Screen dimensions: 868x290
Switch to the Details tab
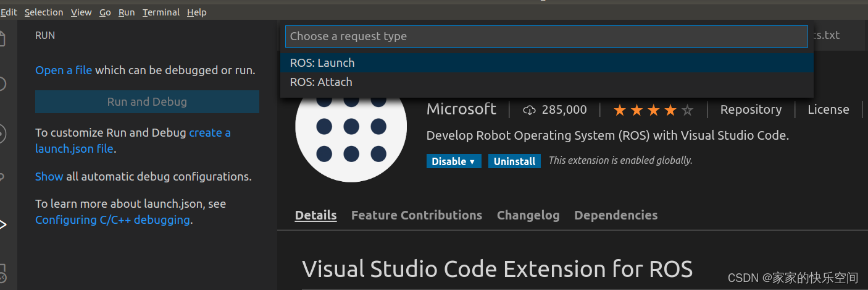click(x=315, y=215)
